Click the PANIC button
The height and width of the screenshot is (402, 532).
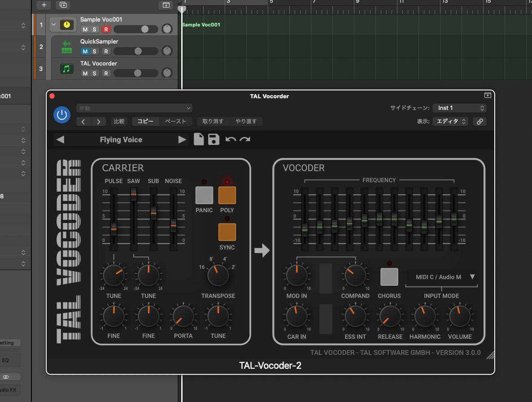tap(204, 195)
